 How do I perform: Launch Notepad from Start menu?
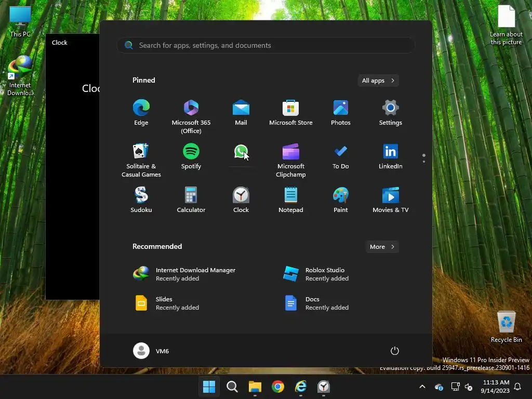(x=291, y=200)
